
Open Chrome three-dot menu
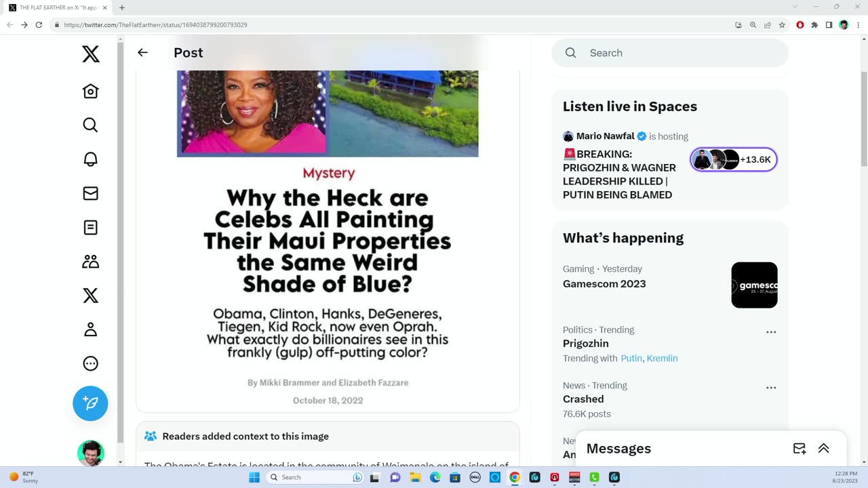tap(857, 25)
